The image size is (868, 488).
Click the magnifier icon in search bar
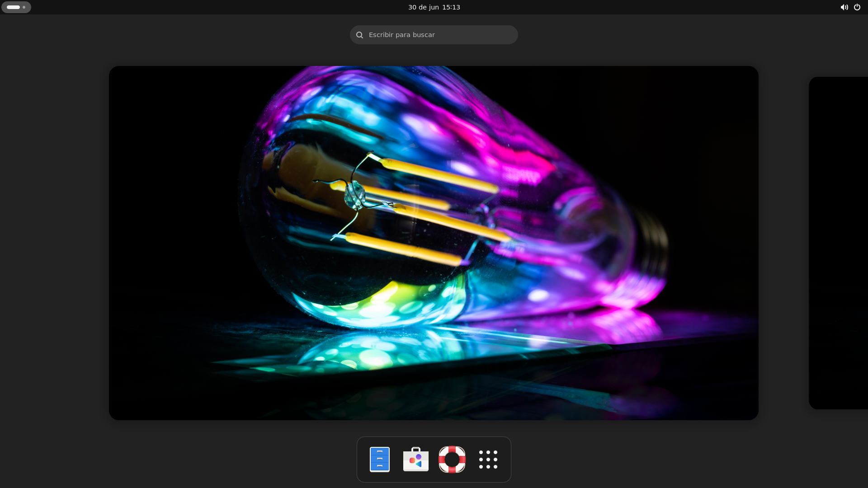(x=359, y=35)
